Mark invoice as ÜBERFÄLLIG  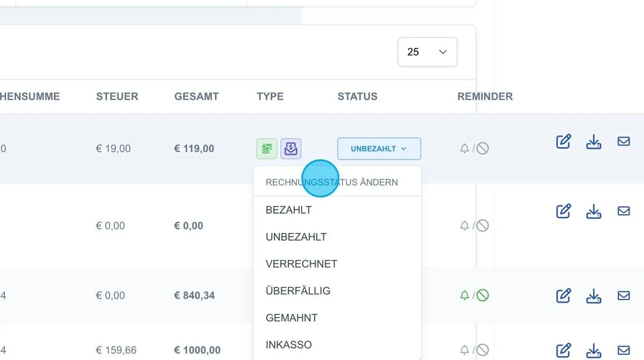click(338, 291)
